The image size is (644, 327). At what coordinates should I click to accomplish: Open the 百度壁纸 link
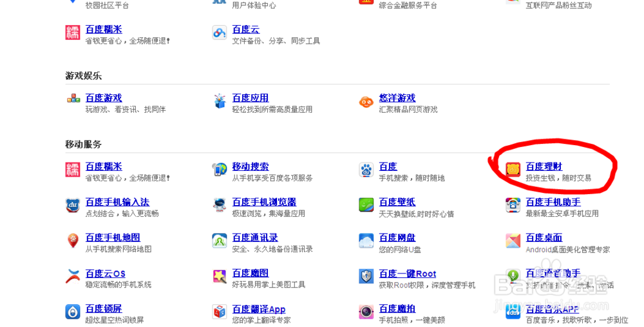click(397, 202)
